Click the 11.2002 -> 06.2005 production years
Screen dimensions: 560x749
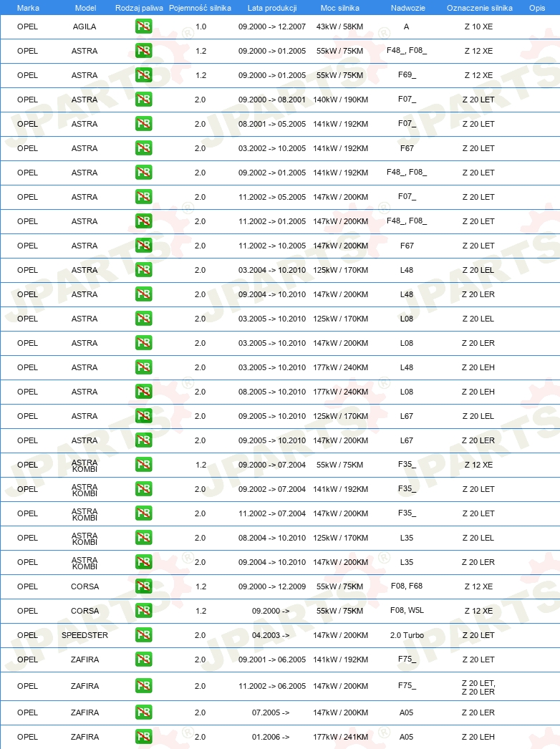(x=272, y=686)
